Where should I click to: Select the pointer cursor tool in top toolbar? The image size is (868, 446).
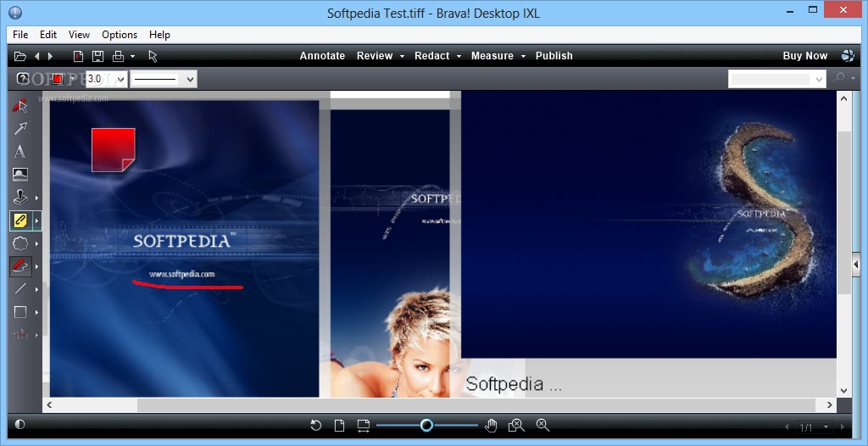pyautogui.click(x=153, y=56)
